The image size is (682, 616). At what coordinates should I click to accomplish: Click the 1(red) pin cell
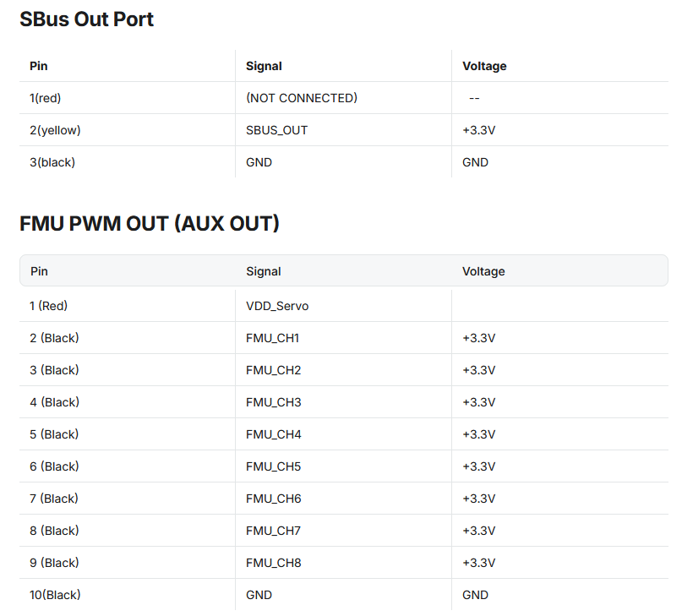46,98
